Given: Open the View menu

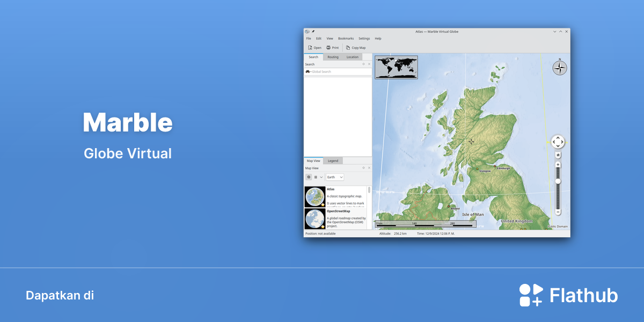Looking at the screenshot, I should coord(330,39).
